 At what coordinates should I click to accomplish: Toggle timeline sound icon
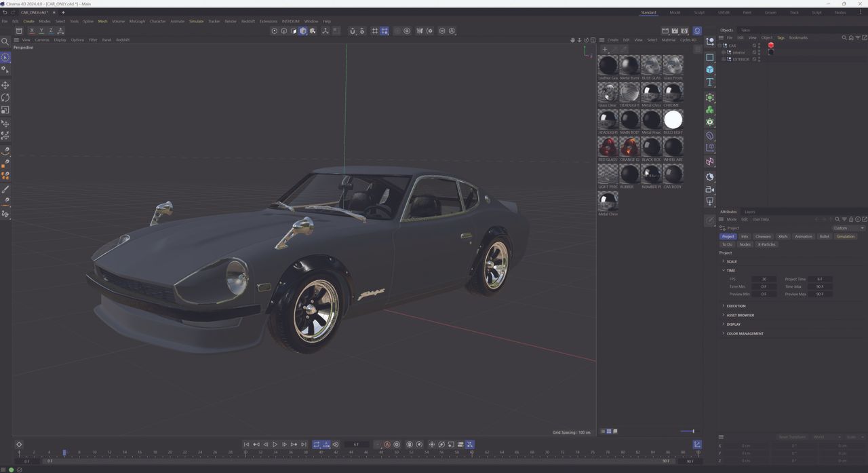(x=336, y=444)
